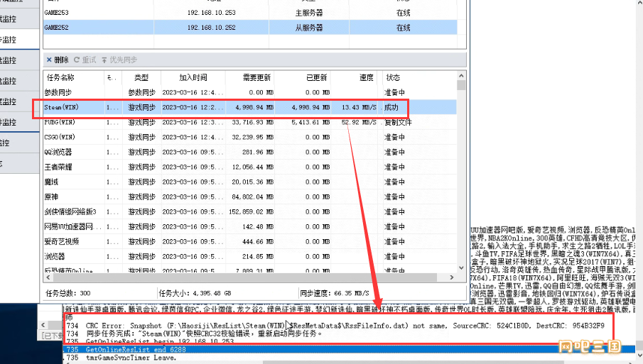The height and width of the screenshot is (364, 643).
Task: Click the task list scroll down arrow
Action: point(461,268)
